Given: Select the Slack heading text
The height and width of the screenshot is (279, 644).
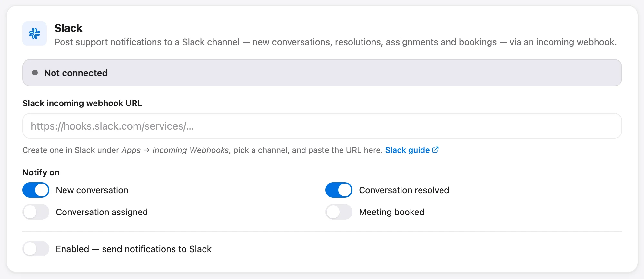Looking at the screenshot, I should [68, 28].
